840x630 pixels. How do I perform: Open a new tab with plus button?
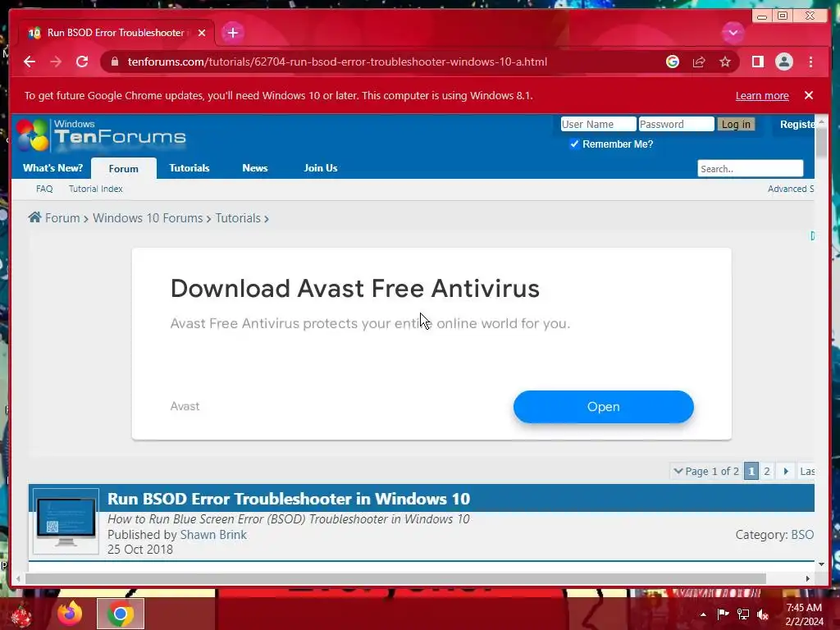232,33
